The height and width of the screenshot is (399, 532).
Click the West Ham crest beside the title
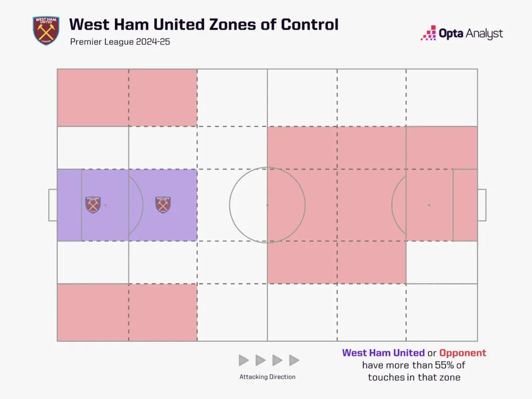click(46, 30)
